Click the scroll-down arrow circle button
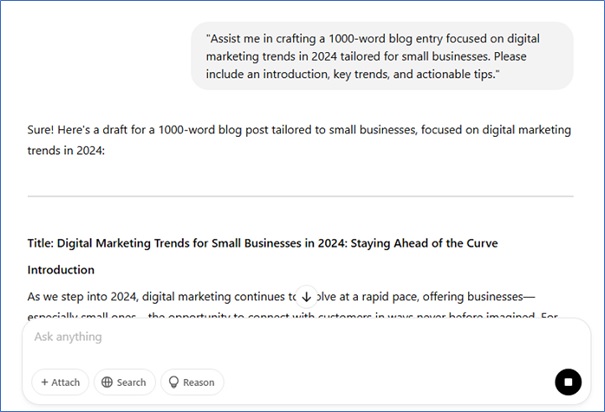Screen dimensions: 605x412 pyautogui.click(x=306, y=296)
